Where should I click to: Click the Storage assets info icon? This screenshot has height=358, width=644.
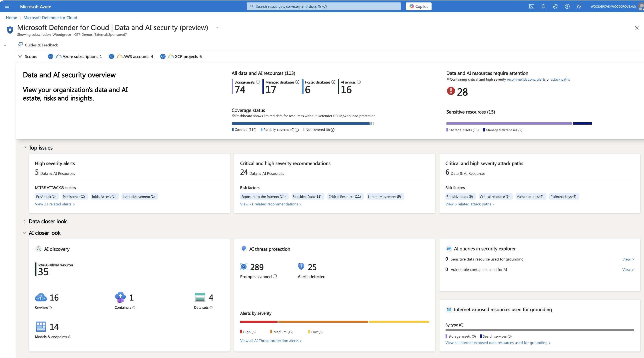258,82
